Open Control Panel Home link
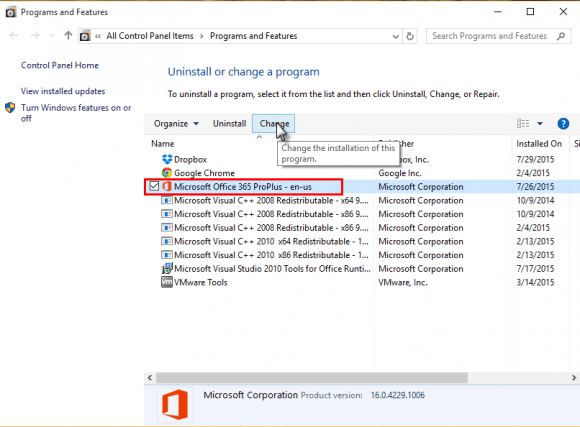 60,65
